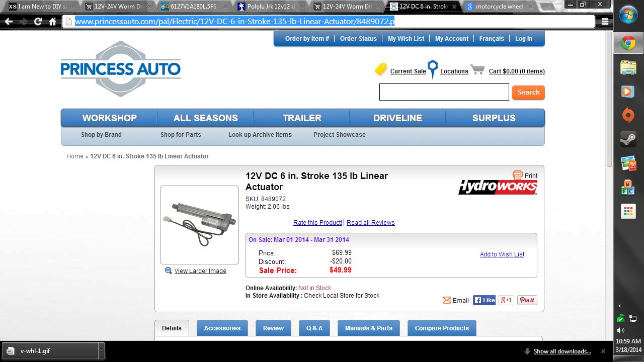
Task: Click Read all Reviews link
Action: [x=371, y=223]
